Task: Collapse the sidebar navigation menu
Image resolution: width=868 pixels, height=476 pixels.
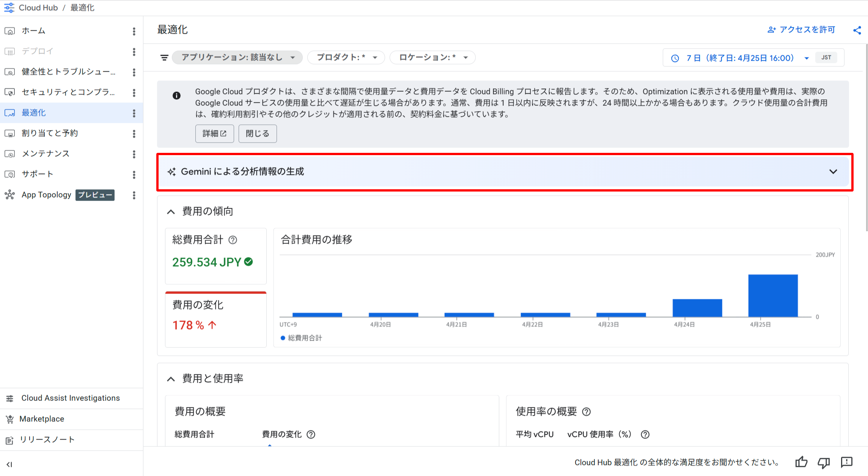Action: tap(9, 464)
